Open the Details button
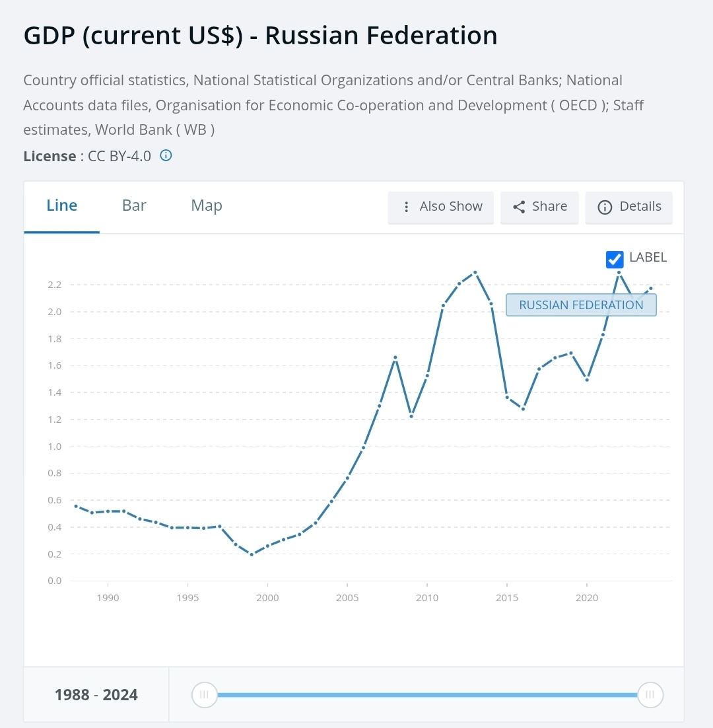713x728 pixels. 640,207
